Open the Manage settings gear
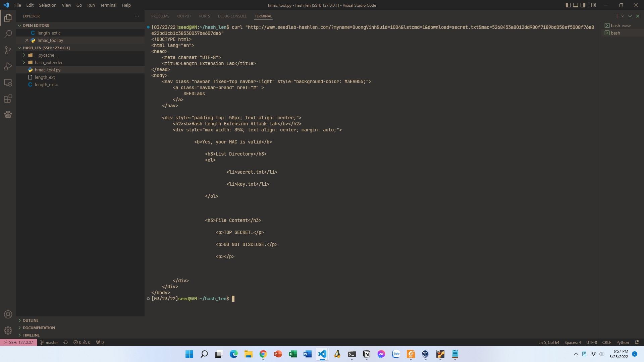The height and width of the screenshot is (362, 644). pos(8,330)
